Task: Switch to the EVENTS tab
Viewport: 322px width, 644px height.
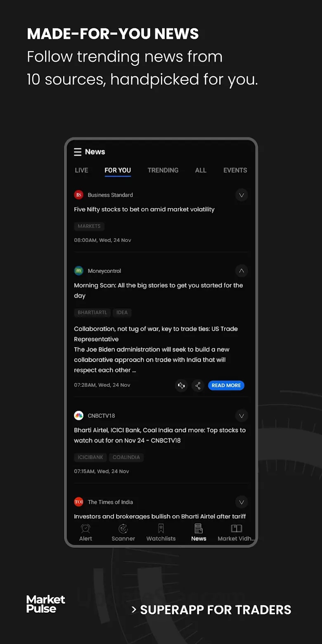Action: pyautogui.click(x=235, y=170)
